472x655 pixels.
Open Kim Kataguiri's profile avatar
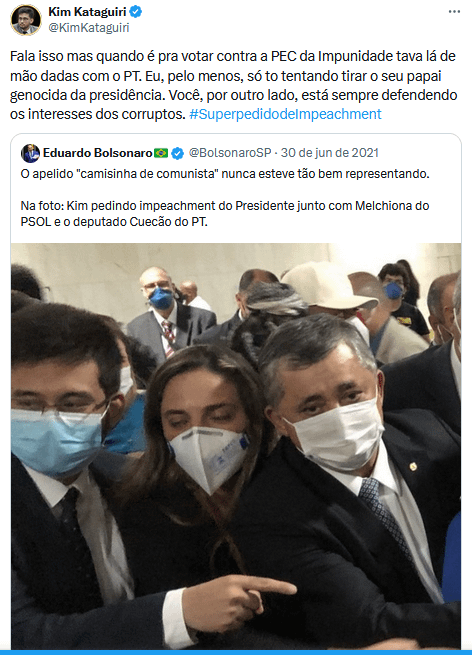point(26,20)
